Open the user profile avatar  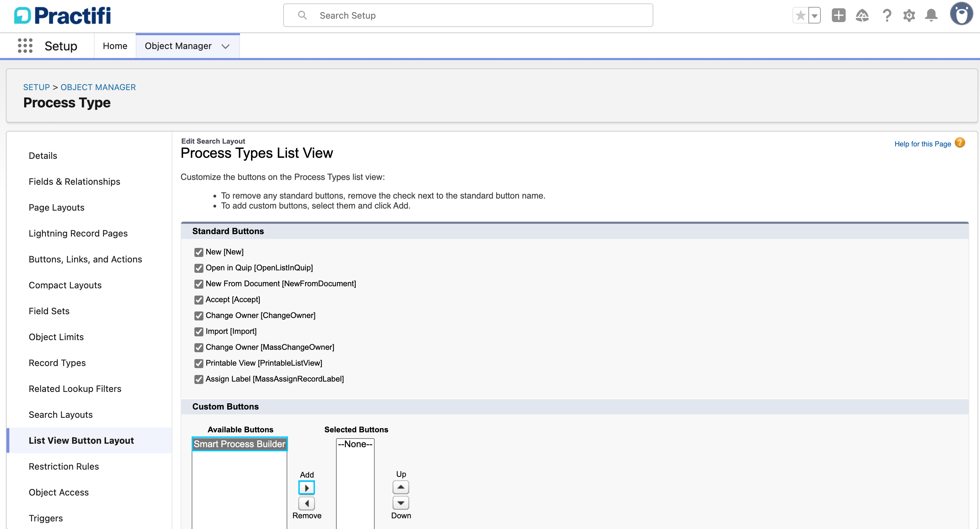961,15
